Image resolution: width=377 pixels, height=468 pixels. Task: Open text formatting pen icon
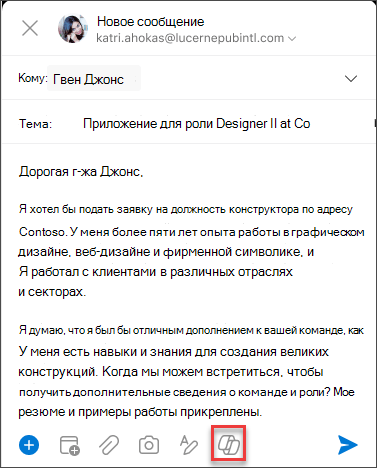[x=188, y=445]
